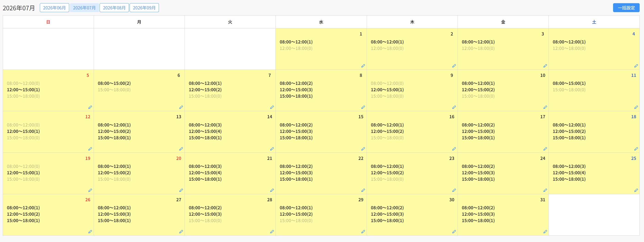The height and width of the screenshot is (242, 644).
Task: Select the 12:00〜15:00(2) slot on July 16
Action: click(x=387, y=131)
